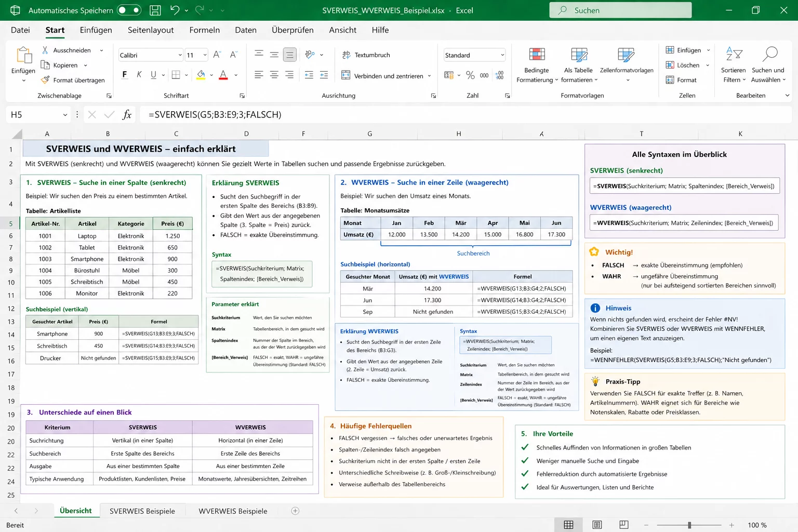The width and height of the screenshot is (798, 532).
Task: Apply bold with the F button
Action: pos(125,75)
